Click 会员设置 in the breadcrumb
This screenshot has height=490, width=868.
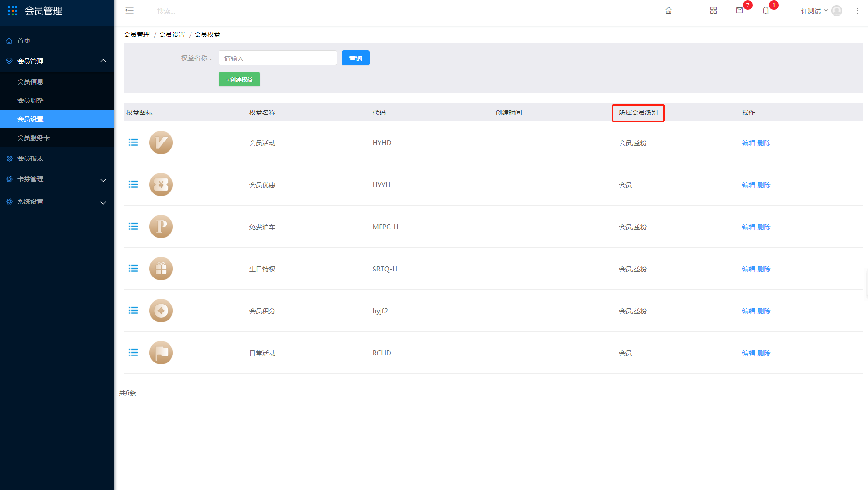pyautogui.click(x=172, y=35)
